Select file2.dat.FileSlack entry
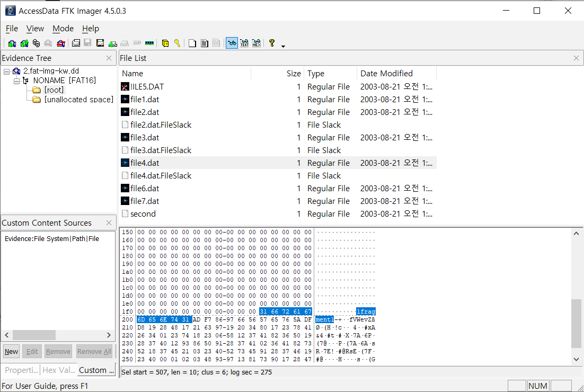This screenshot has height=392, width=584. [161, 124]
